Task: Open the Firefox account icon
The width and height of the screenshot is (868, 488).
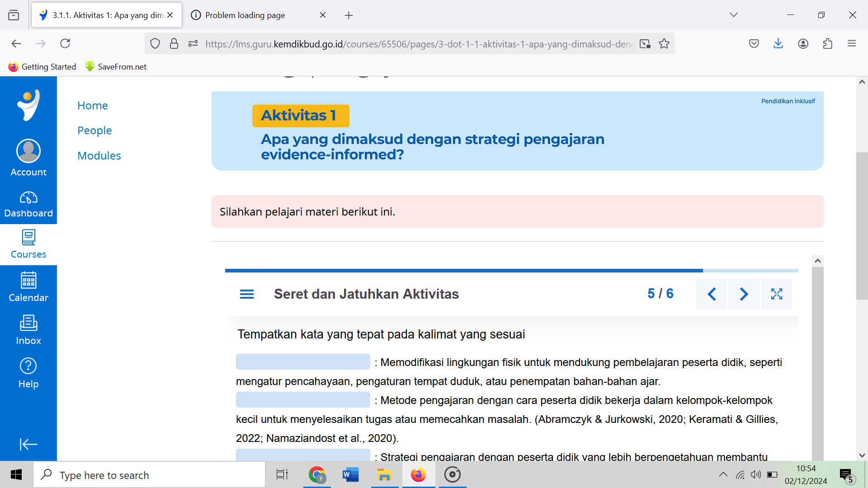Action: point(803,43)
